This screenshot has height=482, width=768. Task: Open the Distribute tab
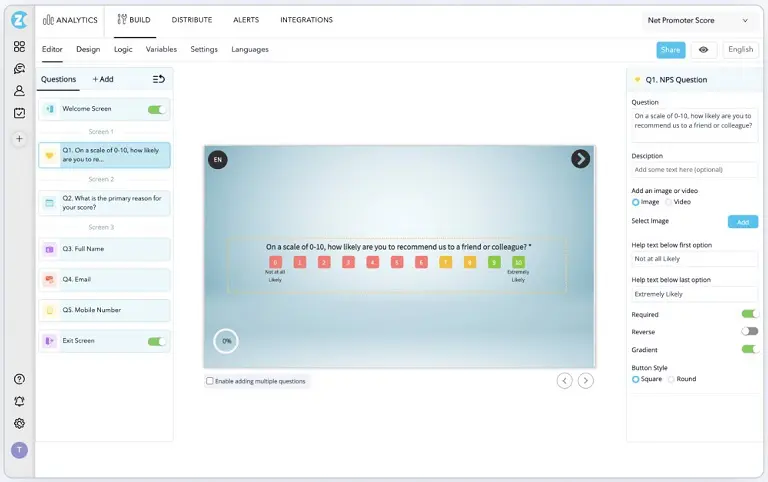[191, 20]
